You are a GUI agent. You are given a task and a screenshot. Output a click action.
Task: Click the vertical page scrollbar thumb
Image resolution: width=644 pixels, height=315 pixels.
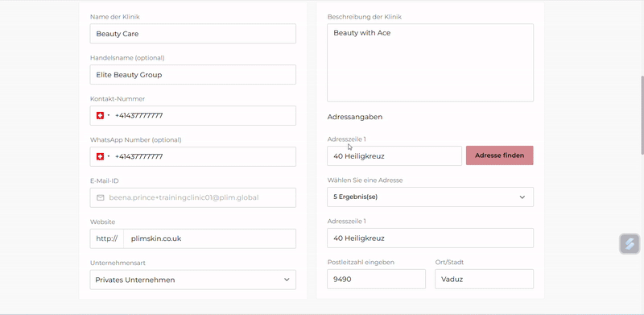(642, 115)
